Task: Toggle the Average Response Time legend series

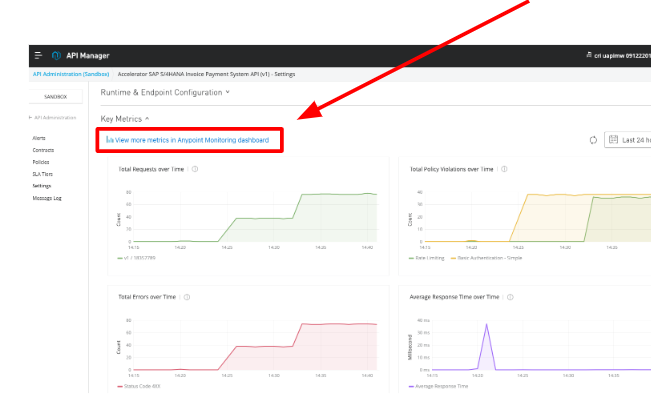Action: point(438,386)
